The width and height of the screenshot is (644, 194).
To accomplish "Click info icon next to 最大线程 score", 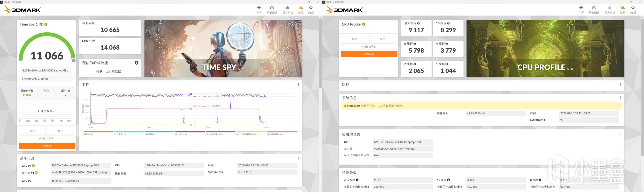I will (x=418, y=23).
